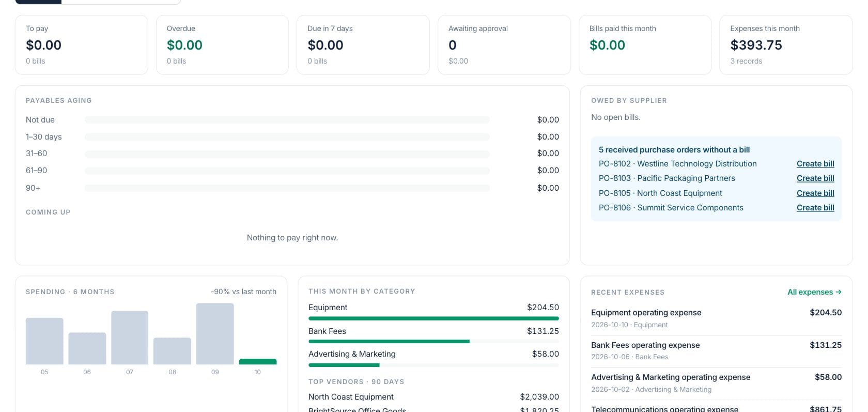Click the -90% vs last month label

pos(243,292)
